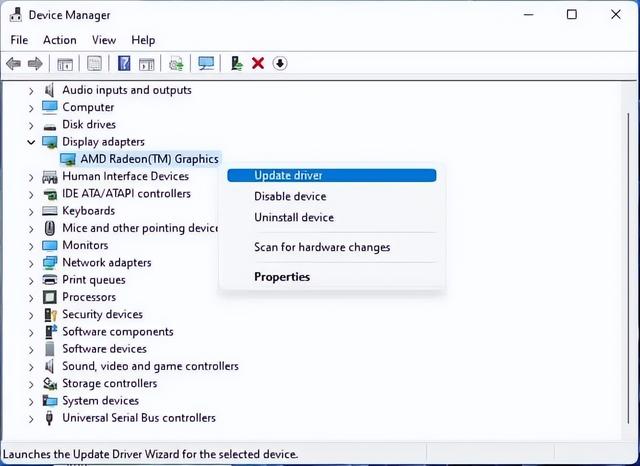
Task: Expand the Storage controllers chevron
Action: click(x=31, y=384)
